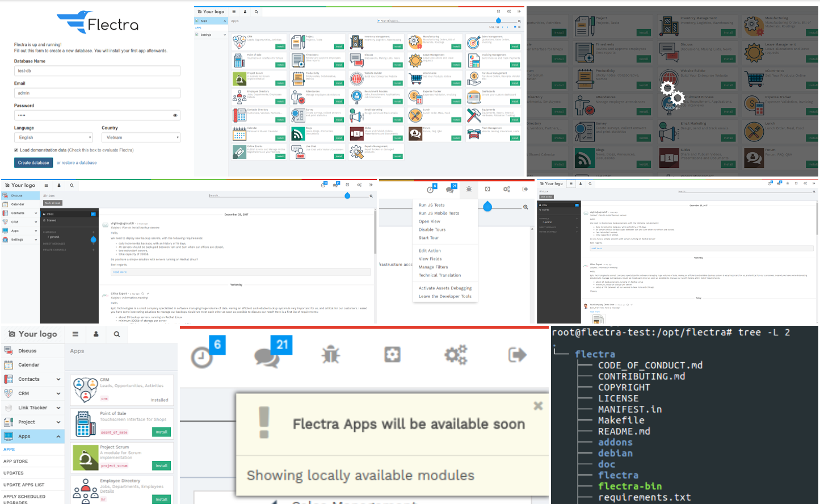Click the CRM app icon in the bottom-left apps list
820x504 pixels.
pos(86,389)
